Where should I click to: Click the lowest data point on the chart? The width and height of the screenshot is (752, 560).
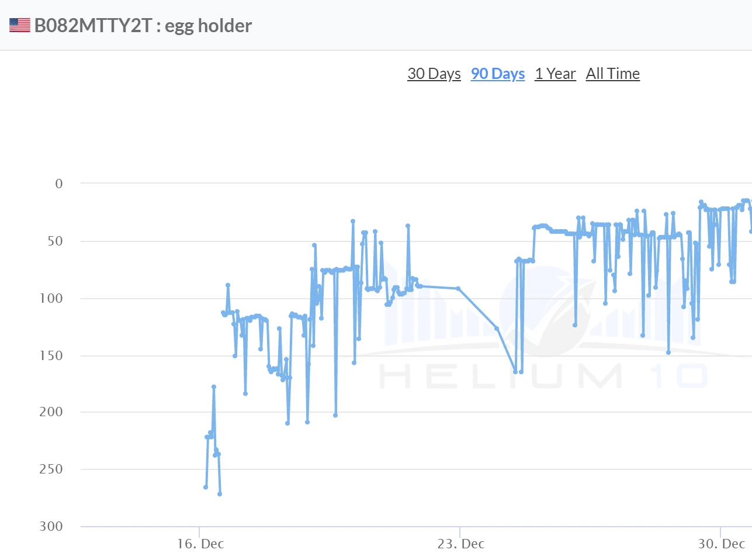click(x=220, y=494)
